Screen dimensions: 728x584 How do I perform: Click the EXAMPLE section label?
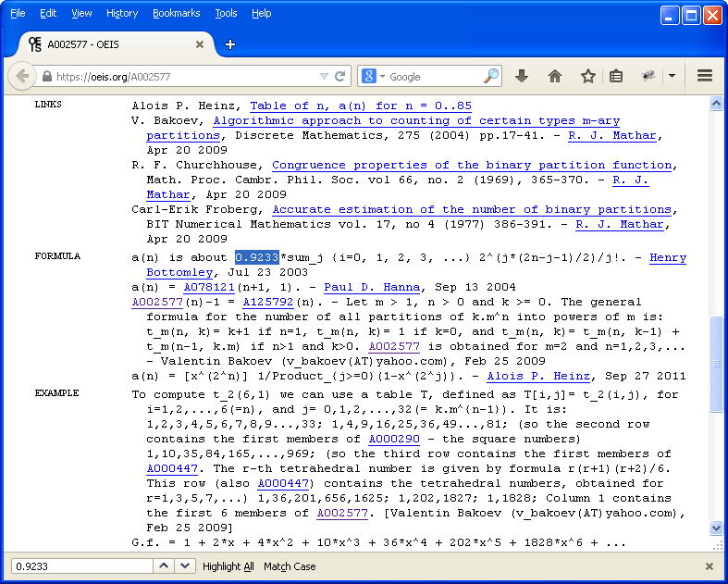coord(56,393)
